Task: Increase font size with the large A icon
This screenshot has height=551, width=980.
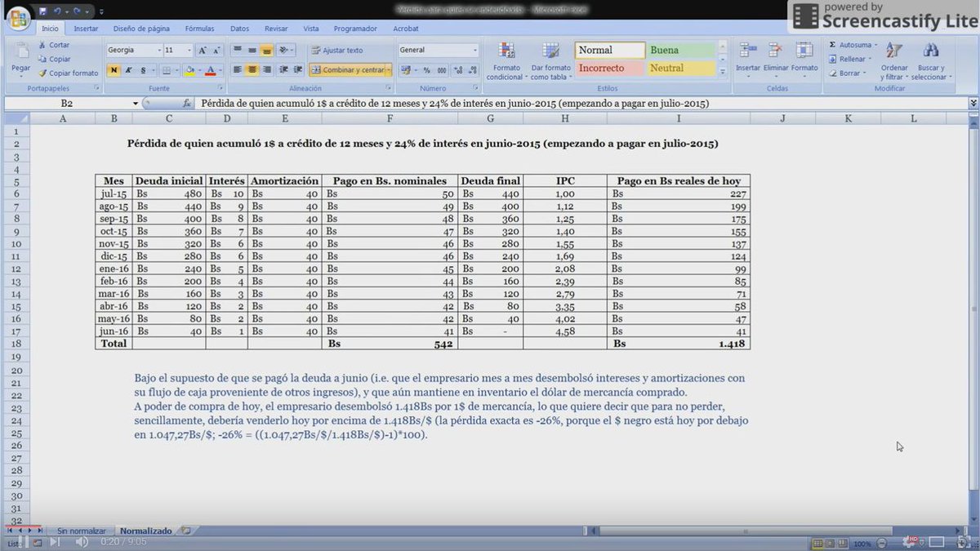Action: tap(203, 51)
